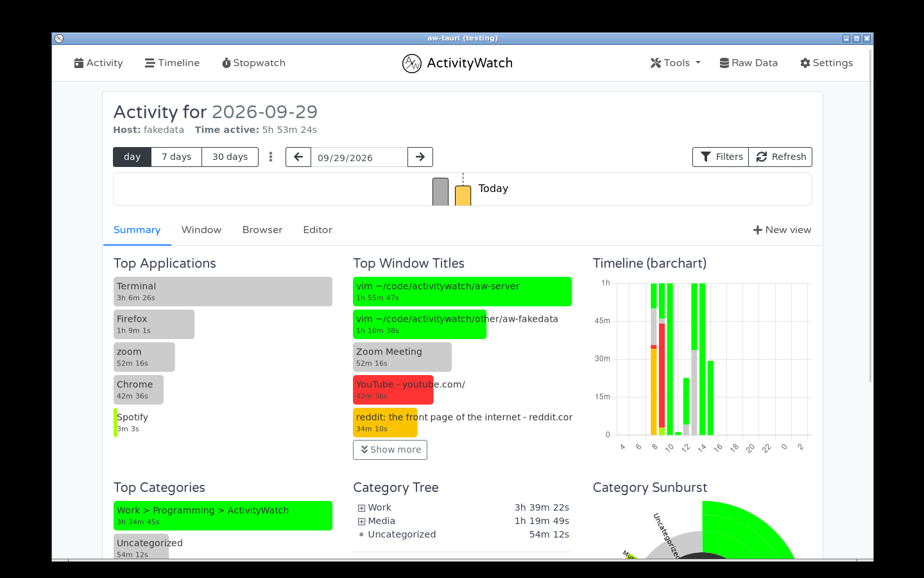Go to the previous day arrow

click(298, 157)
